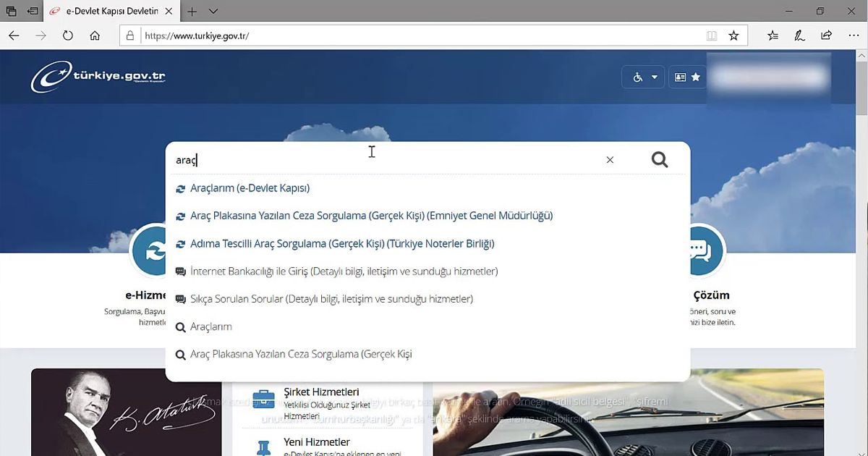Star the turkiye.gov.tr page as favorite
The width and height of the screenshot is (868, 456).
pos(733,35)
